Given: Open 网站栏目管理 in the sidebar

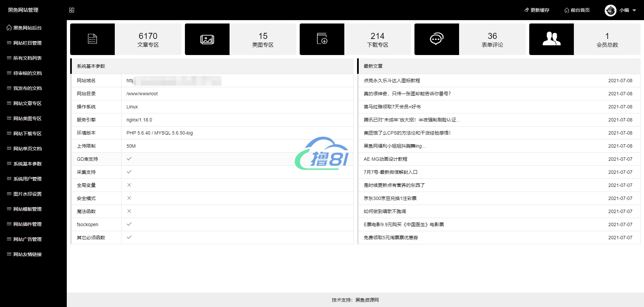Looking at the screenshot, I should pos(27,43).
